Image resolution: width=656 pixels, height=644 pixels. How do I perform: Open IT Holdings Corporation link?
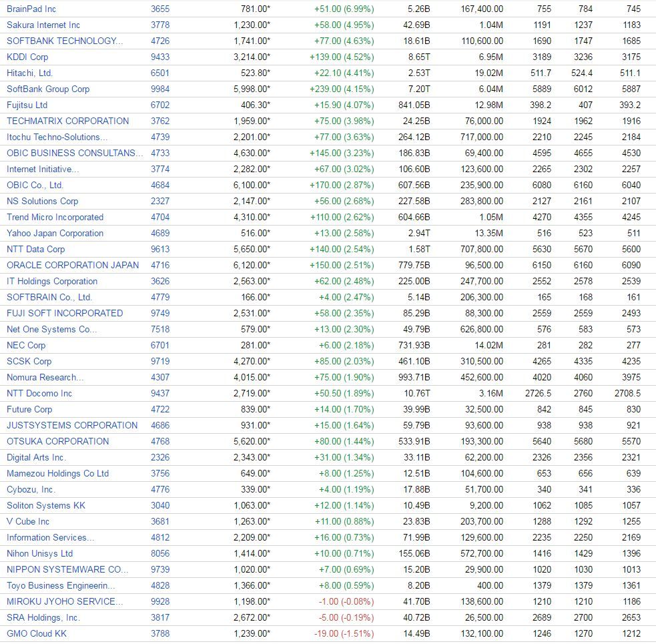52,281
